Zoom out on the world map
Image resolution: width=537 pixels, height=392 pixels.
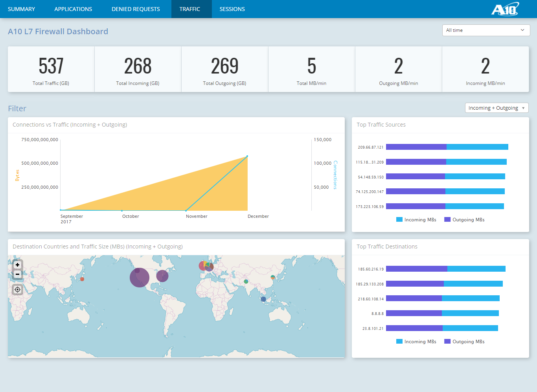17,274
